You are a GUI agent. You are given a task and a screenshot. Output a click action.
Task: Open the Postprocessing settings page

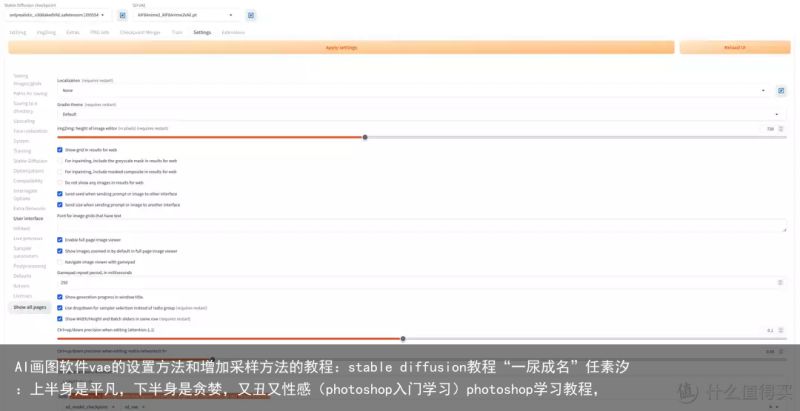[30, 266]
